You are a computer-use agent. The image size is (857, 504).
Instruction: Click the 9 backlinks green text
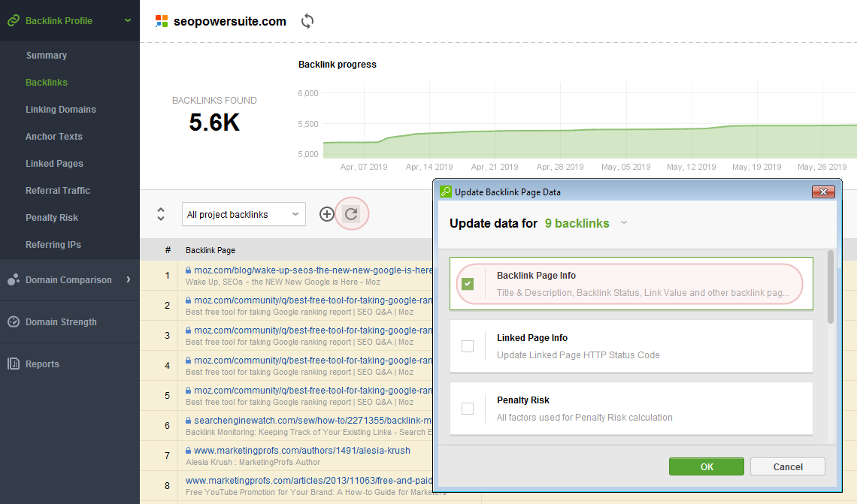[x=577, y=223]
